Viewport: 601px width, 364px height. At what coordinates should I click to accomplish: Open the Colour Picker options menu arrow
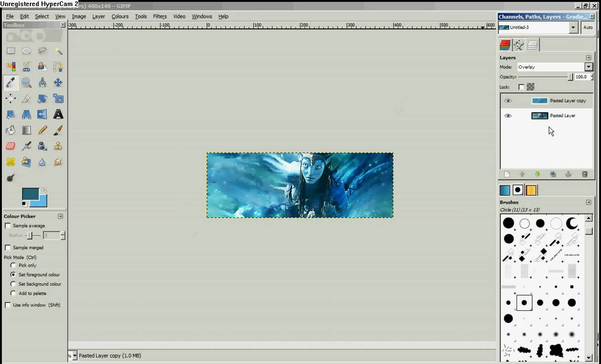(60, 216)
